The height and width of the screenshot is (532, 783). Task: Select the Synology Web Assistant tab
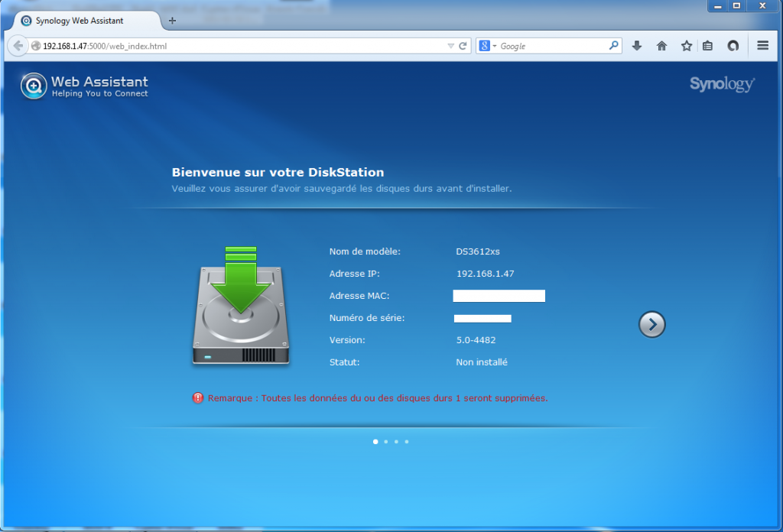tap(87, 21)
